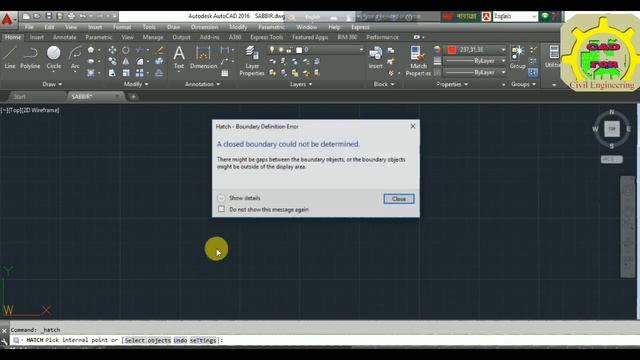Image resolution: width=640 pixels, height=360 pixels.
Task: Open the Format menu
Action: pyautogui.click(x=122, y=27)
